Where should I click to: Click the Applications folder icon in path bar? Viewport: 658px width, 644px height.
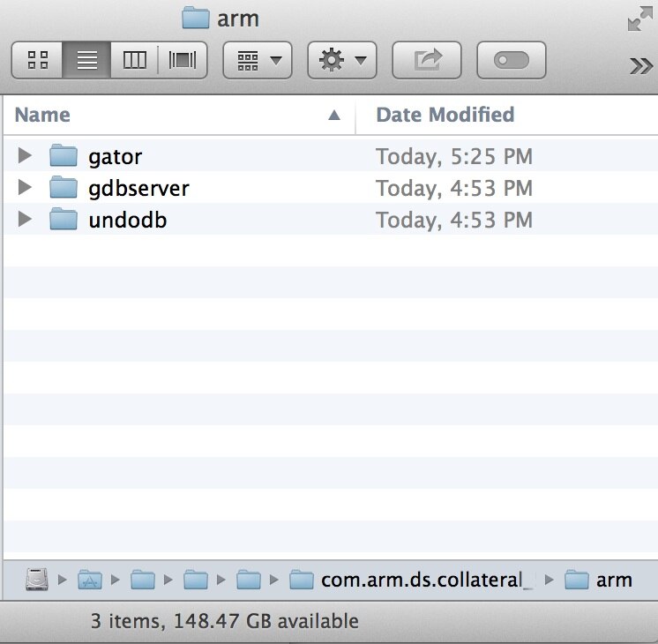[x=89, y=580]
